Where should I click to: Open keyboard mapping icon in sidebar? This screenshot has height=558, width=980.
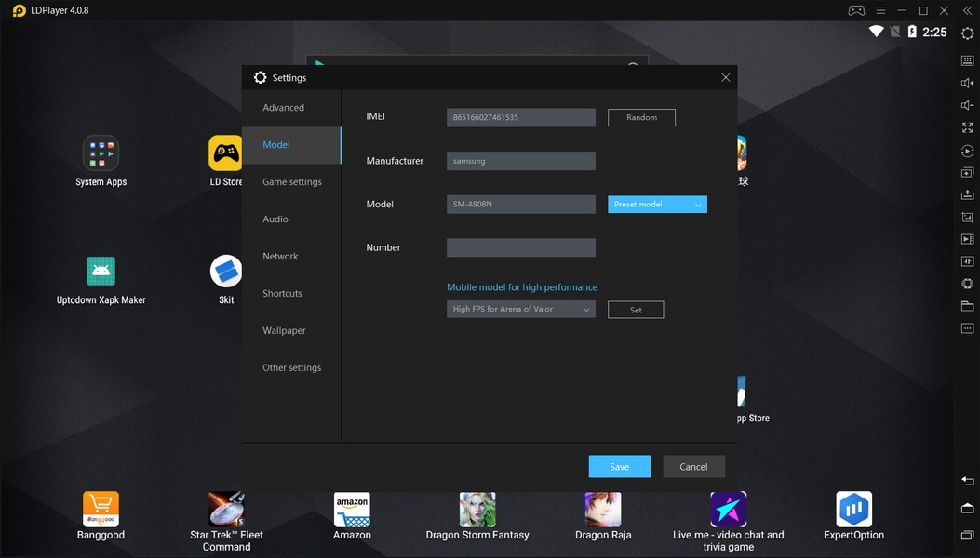point(967,60)
